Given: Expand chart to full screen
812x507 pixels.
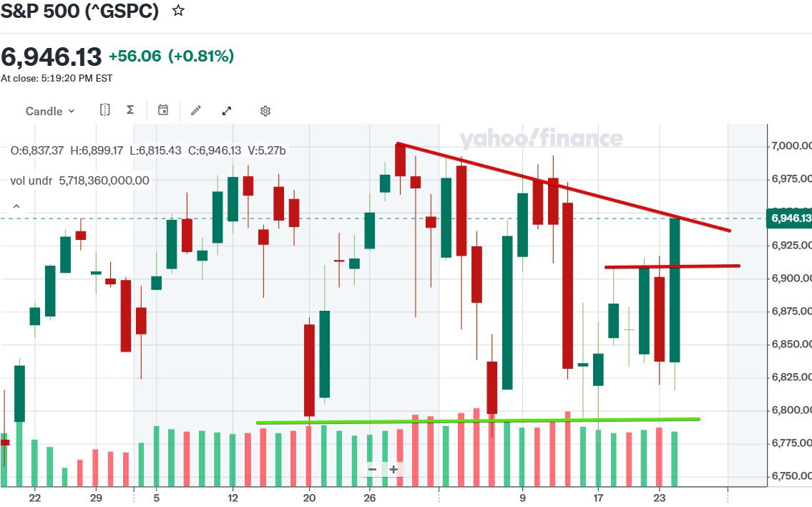Looking at the screenshot, I should pyautogui.click(x=227, y=111).
